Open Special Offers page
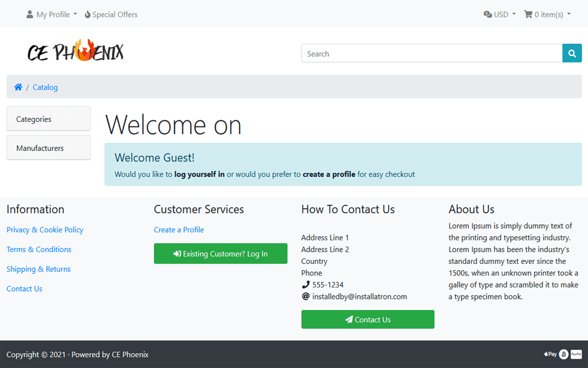Image resolution: width=588 pixels, height=368 pixels. pos(111,14)
